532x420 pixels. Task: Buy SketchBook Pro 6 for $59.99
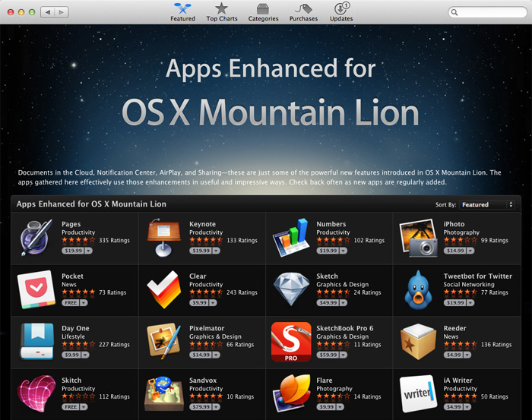(x=328, y=355)
